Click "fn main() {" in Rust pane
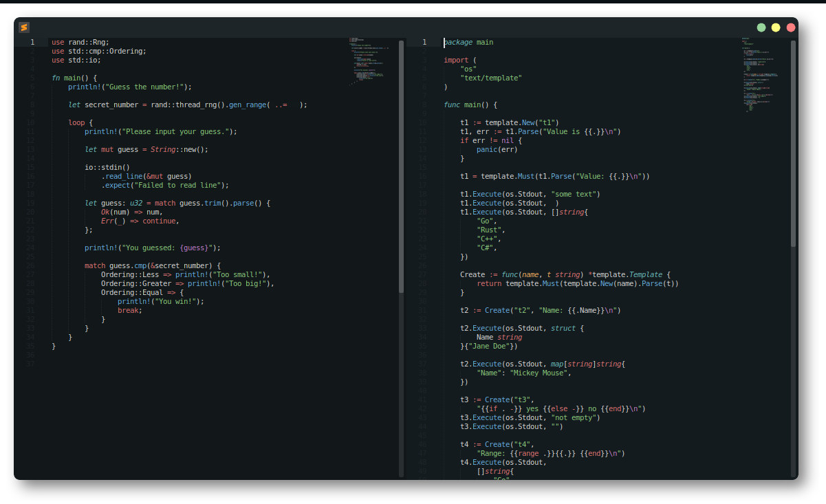This screenshot has width=826, height=504. click(74, 78)
